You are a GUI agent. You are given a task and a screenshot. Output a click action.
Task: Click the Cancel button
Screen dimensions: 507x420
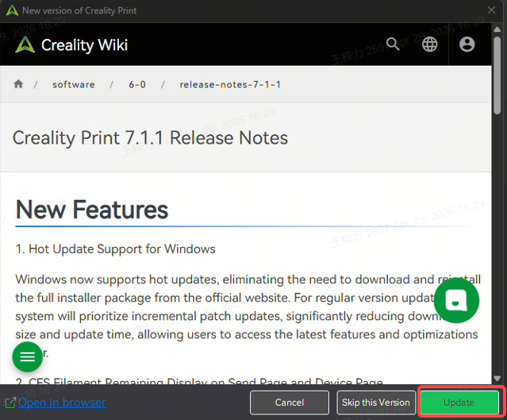point(290,403)
